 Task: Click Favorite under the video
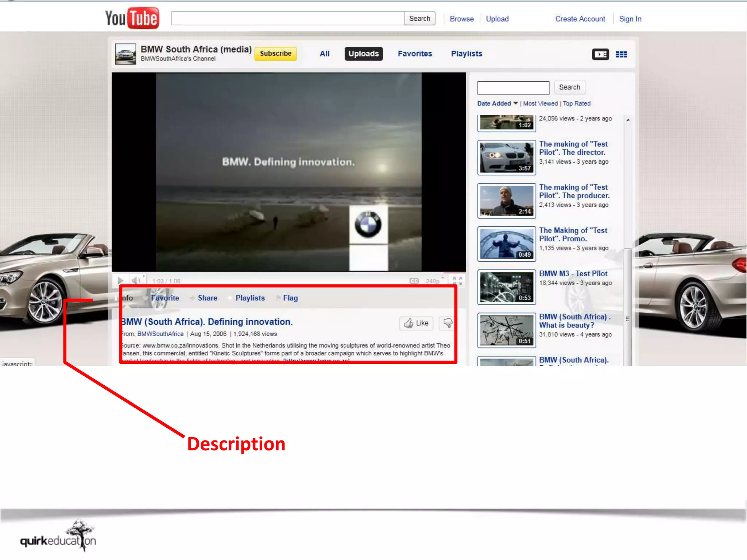(165, 298)
